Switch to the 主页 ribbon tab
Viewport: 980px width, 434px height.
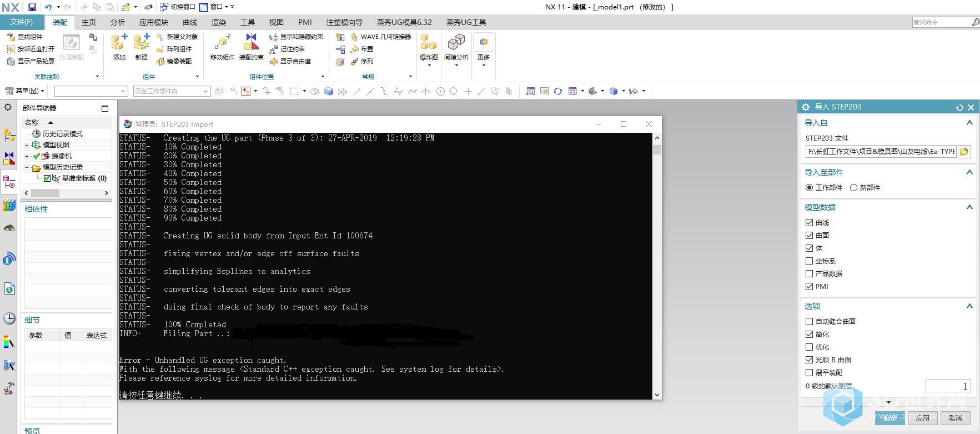[89, 22]
